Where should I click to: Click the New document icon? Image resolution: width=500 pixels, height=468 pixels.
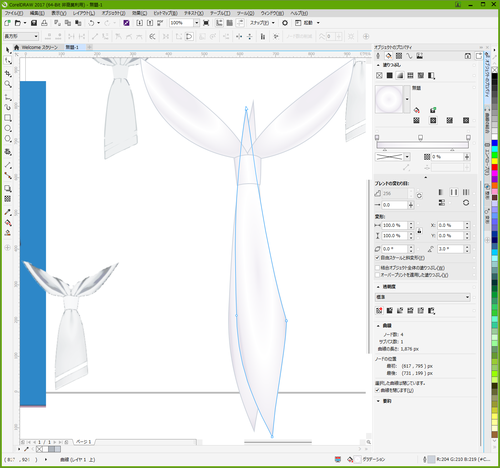click(7, 23)
